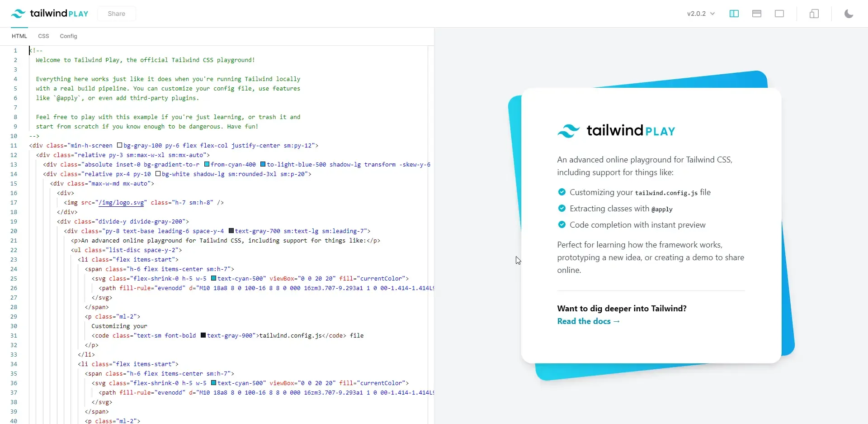Click the Tailwind Play logo
868x424 pixels.
coord(50,14)
